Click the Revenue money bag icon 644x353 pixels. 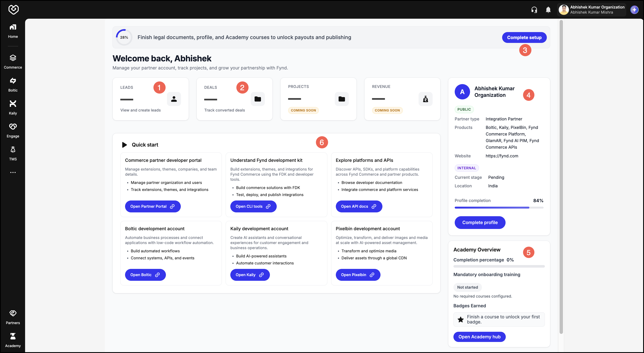click(425, 99)
